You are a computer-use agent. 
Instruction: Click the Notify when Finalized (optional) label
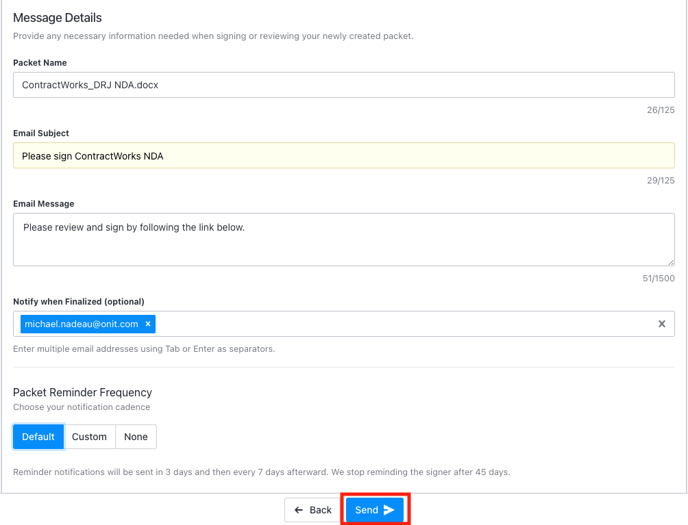pos(79,301)
